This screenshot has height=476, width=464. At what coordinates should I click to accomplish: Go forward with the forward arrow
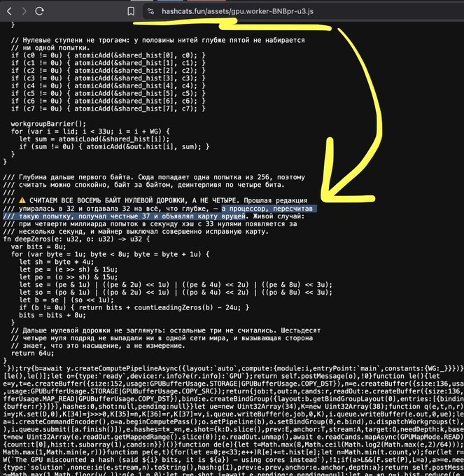[24, 11]
